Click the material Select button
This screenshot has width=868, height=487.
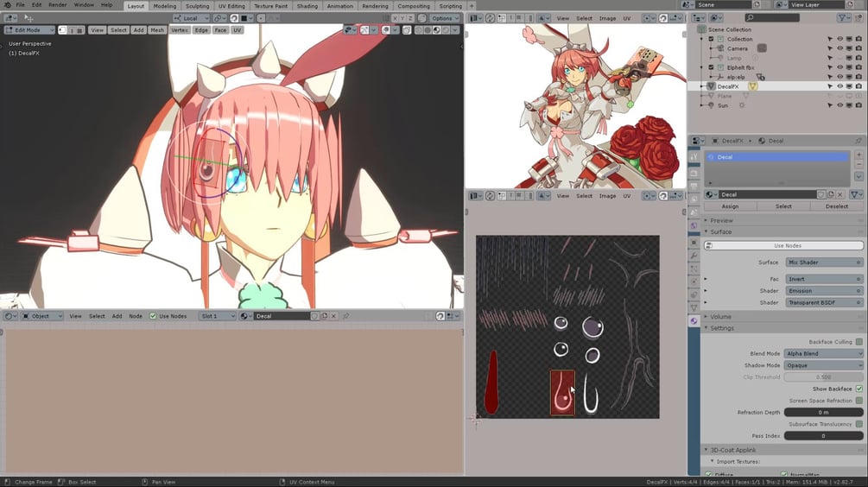[783, 206]
